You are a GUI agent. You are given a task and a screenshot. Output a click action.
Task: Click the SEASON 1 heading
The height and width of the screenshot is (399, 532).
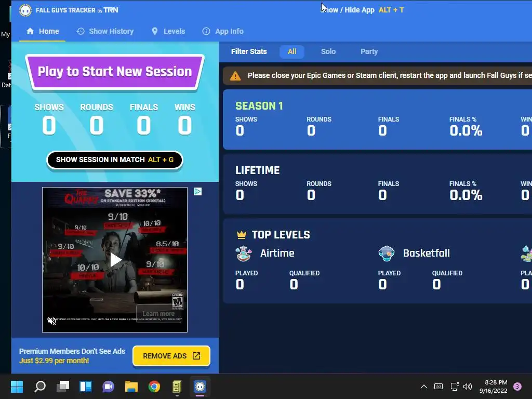(x=259, y=106)
